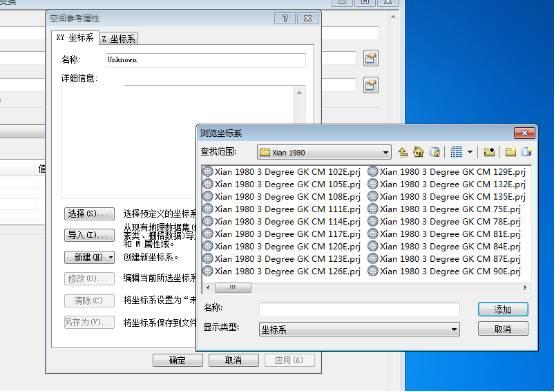The image size is (555, 392).
Task: Switch to the XY 坐标系 tab
Action: [x=75, y=38]
